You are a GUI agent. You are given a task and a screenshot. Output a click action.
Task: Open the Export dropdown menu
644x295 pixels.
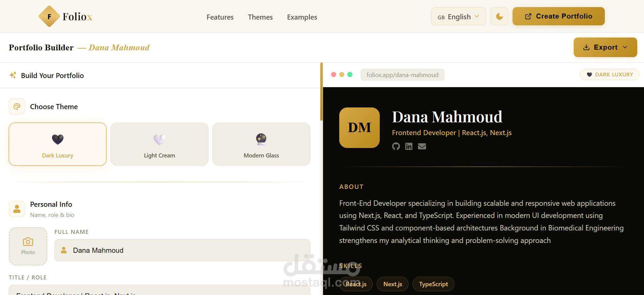point(605,47)
